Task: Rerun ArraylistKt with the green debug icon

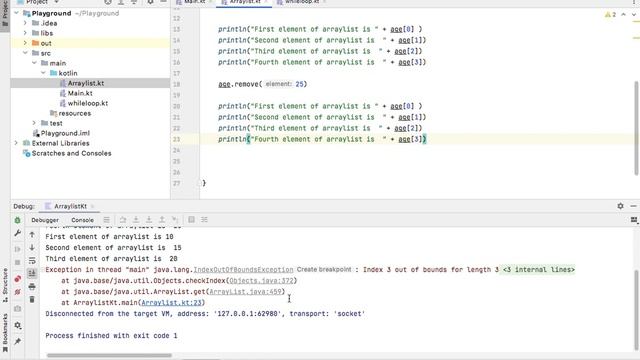Action: 17,220
